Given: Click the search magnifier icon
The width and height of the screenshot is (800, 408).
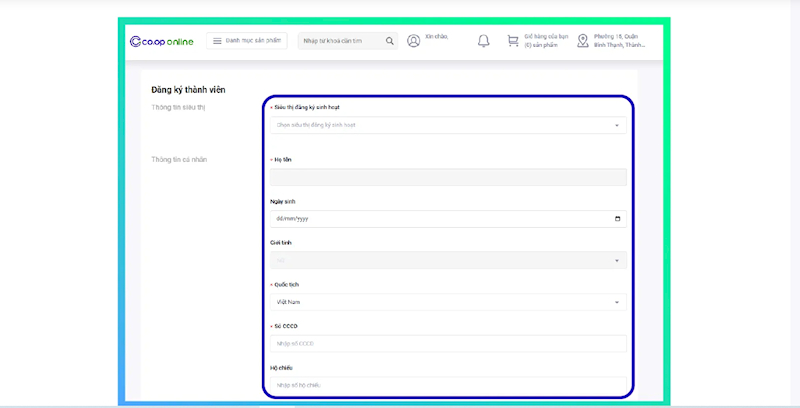Looking at the screenshot, I should click(388, 41).
